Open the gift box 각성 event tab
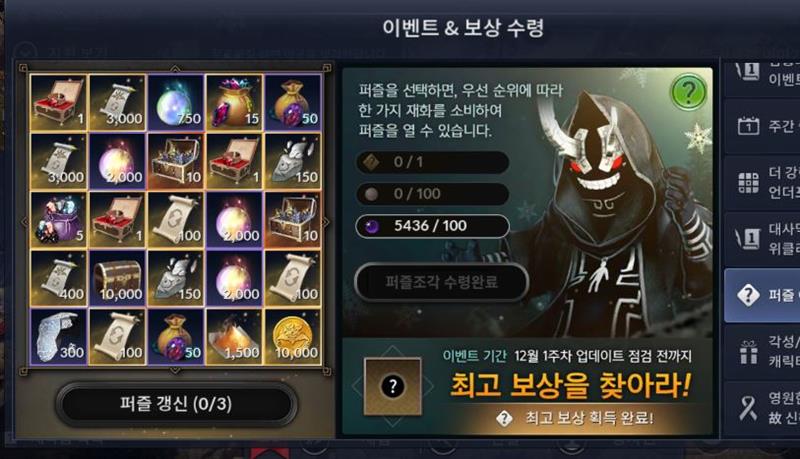 coord(762,351)
